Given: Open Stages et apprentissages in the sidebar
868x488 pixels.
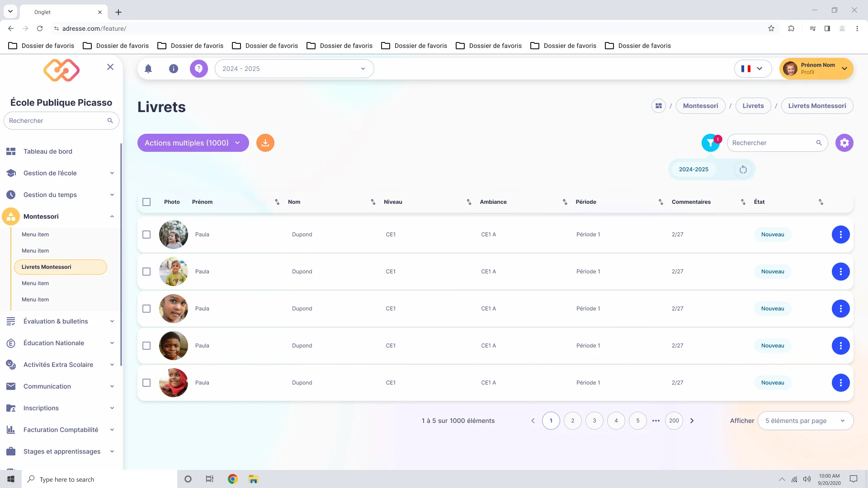Looking at the screenshot, I should coord(61,451).
